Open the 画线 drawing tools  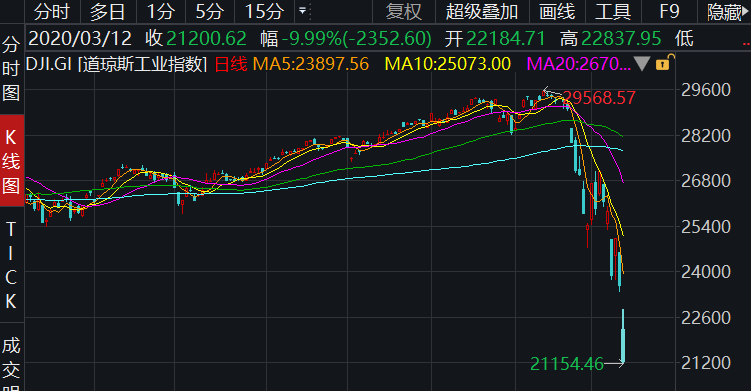pyautogui.click(x=557, y=12)
